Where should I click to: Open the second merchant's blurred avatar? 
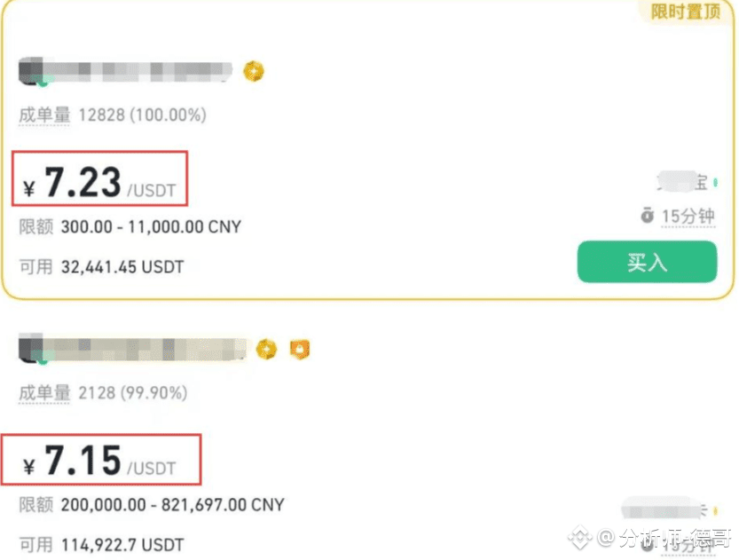(x=33, y=350)
